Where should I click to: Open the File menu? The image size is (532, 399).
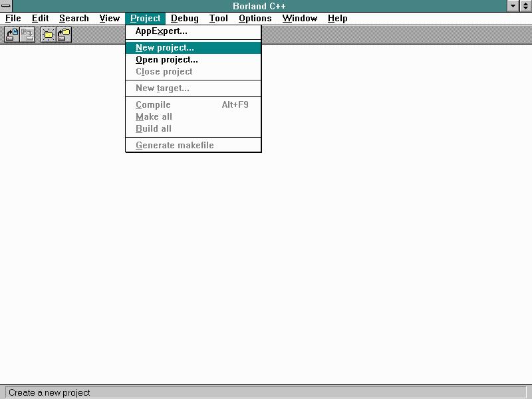click(13, 19)
